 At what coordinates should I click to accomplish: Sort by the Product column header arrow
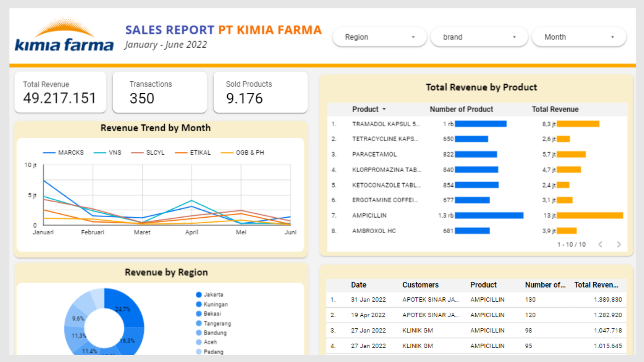[384, 109]
